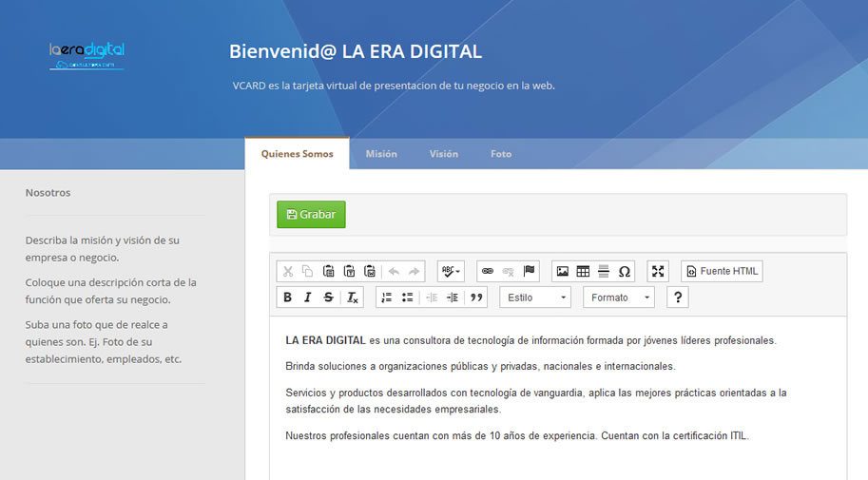The height and width of the screenshot is (480, 868).
Task: Insert a numbered list
Action: [386, 298]
